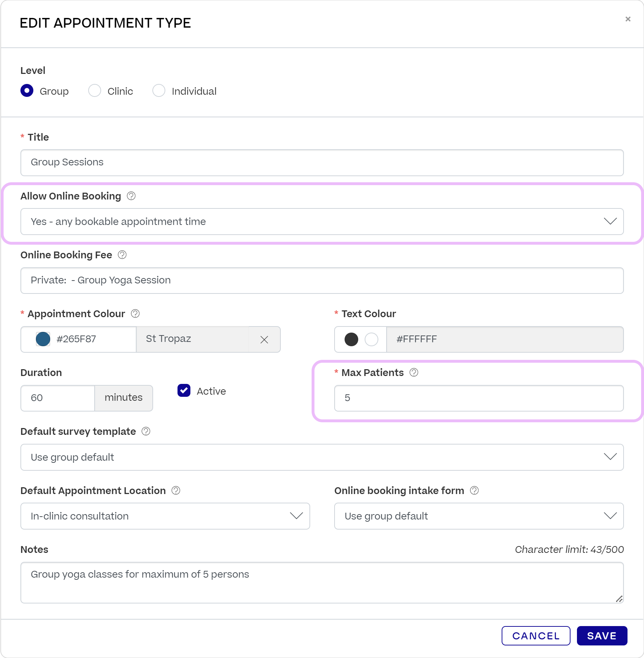Click the Online Booking Fee help icon

122,255
